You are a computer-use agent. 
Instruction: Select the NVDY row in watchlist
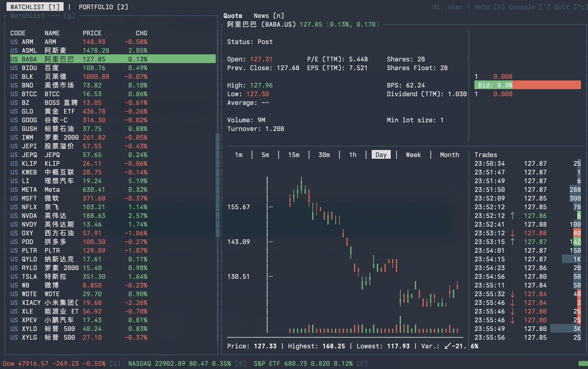click(x=113, y=224)
